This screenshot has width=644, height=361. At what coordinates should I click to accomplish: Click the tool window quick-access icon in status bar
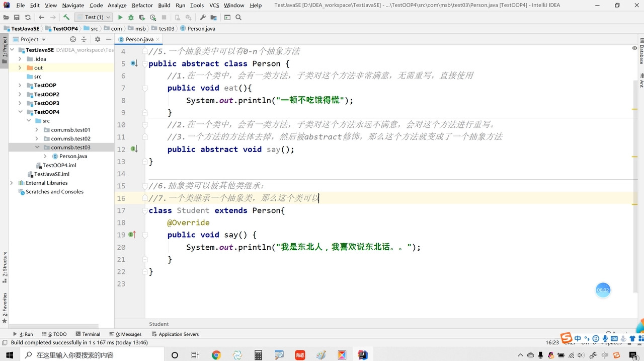pyautogui.click(x=5, y=342)
